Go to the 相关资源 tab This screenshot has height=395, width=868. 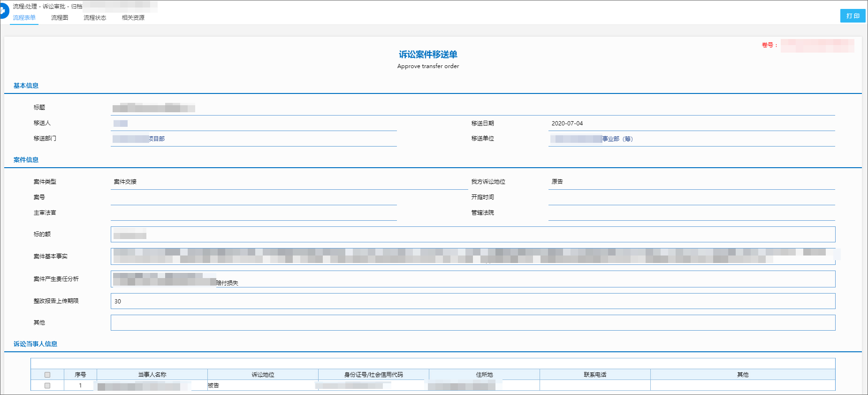point(133,18)
